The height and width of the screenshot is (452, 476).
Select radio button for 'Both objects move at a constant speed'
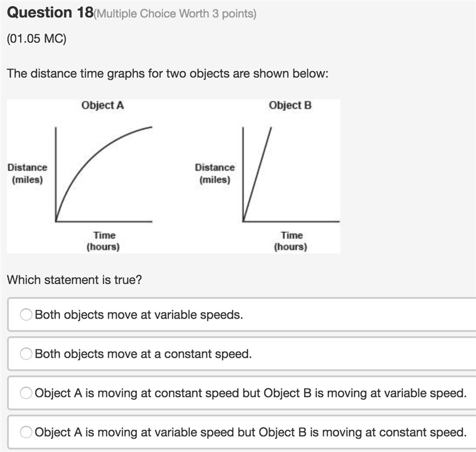[x=26, y=354]
